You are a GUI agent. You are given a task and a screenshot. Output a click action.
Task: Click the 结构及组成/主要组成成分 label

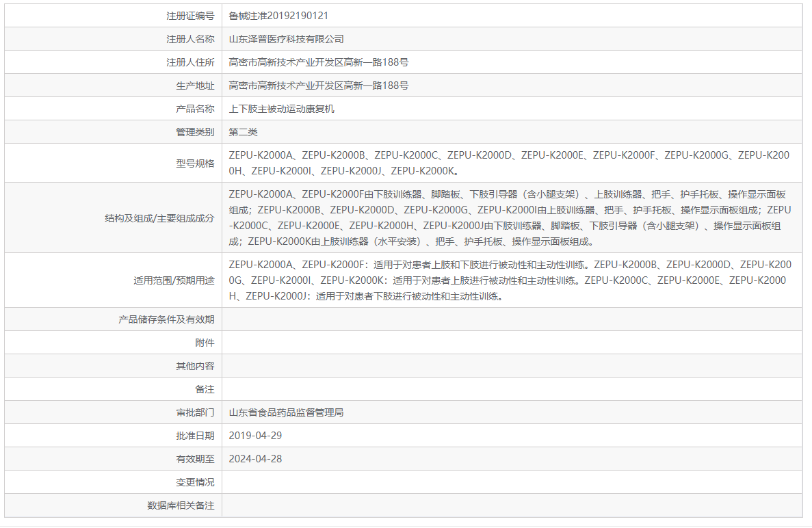pos(159,218)
